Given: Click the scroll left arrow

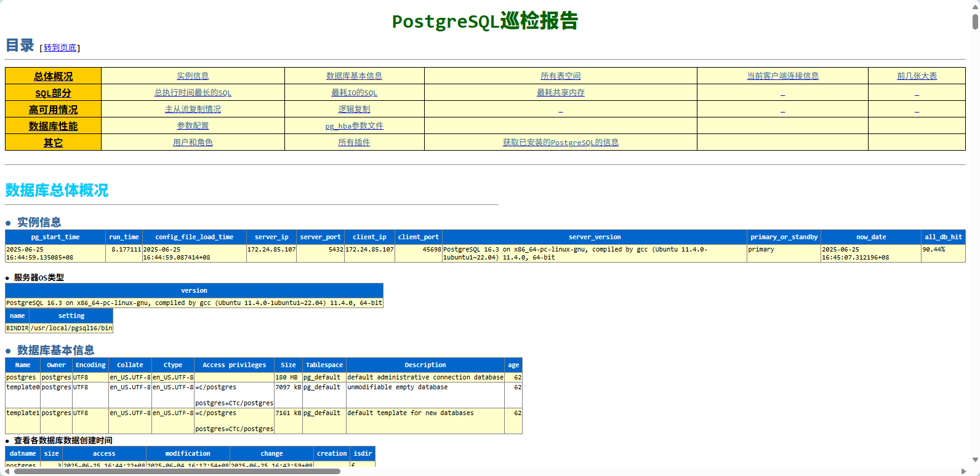Looking at the screenshot, I should pyautogui.click(x=7, y=472).
